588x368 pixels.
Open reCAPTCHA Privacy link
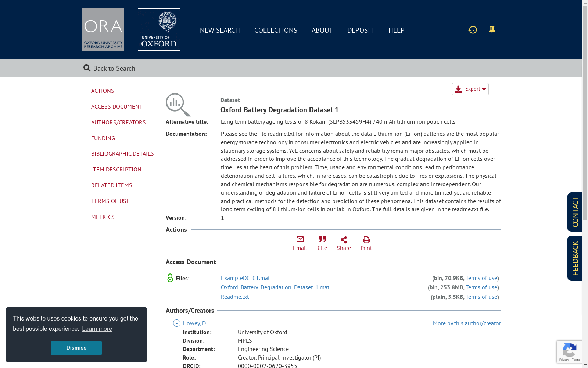click(564, 360)
